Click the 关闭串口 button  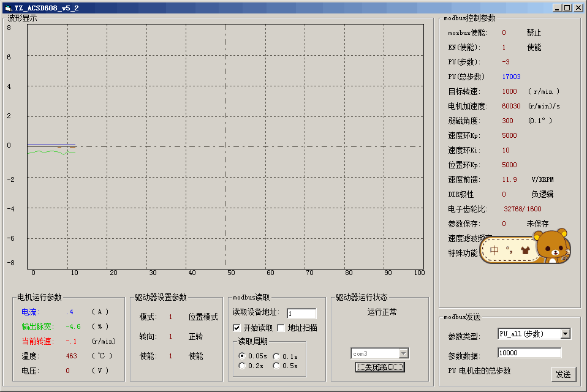[x=380, y=367]
